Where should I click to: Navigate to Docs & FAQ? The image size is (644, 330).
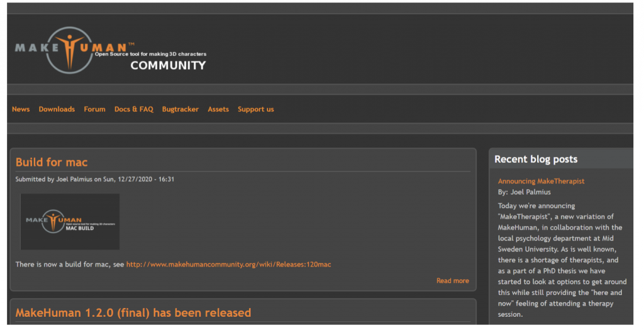pos(133,109)
